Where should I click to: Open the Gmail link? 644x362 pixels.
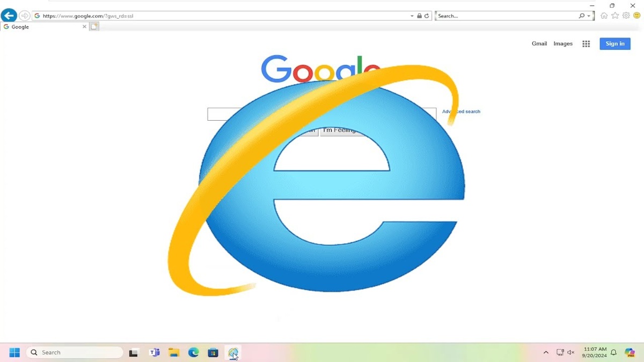[x=539, y=44]
